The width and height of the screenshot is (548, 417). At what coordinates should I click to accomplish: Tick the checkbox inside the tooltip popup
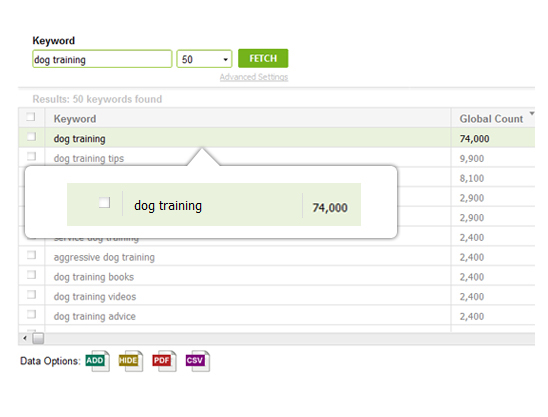click(104, 203)
